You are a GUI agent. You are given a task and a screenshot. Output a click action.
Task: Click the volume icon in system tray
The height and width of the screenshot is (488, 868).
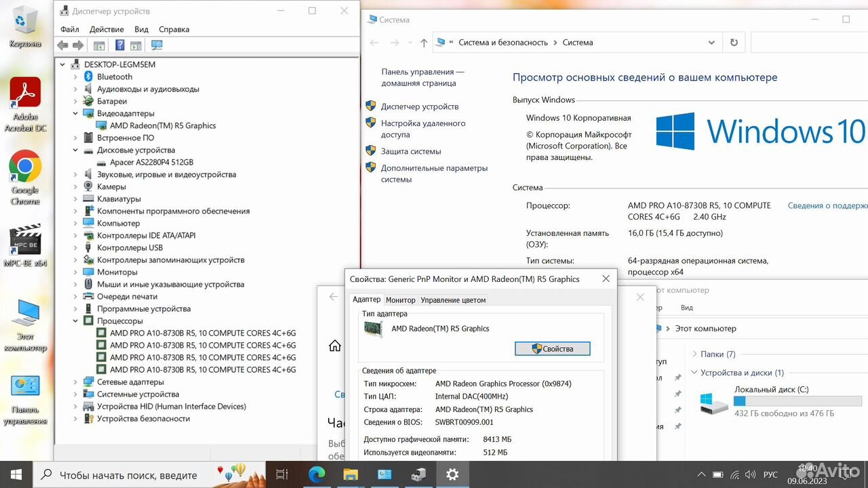click(751, 474)
